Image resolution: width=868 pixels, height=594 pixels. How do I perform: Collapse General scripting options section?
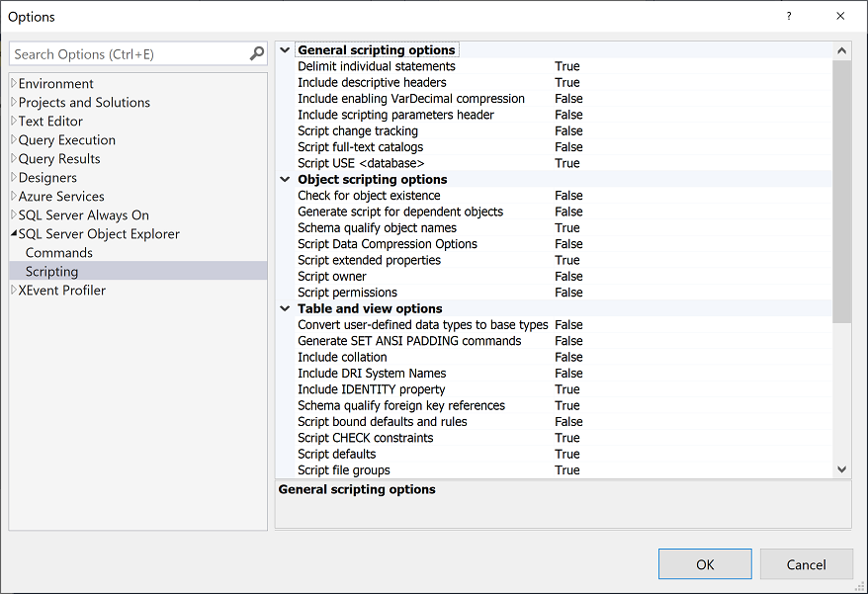pyautogui.click(x=285, y=49)
